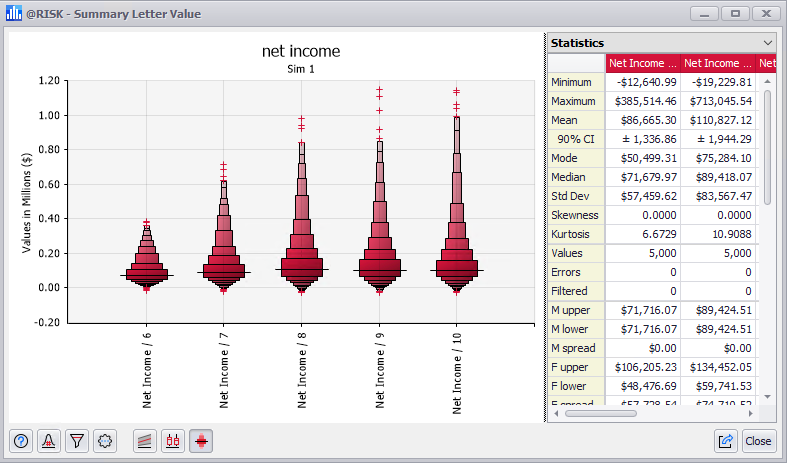Open the graph settings gear icon

pos(104,440)
